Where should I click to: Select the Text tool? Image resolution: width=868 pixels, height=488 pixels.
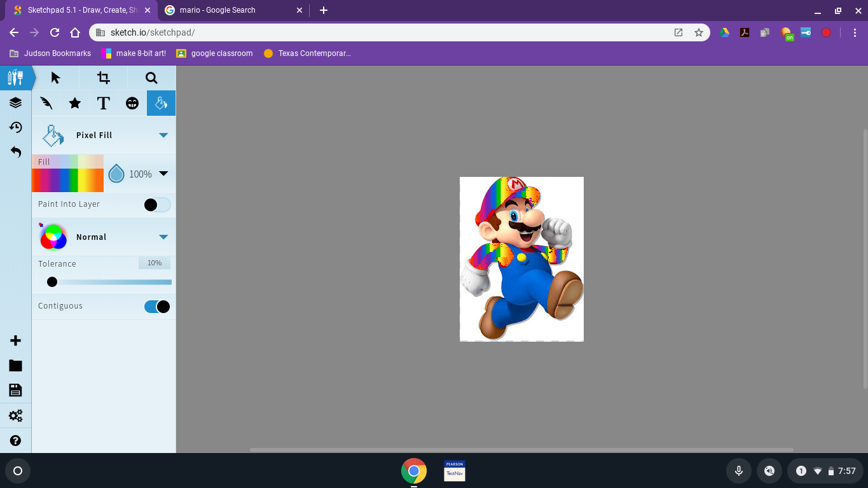(x=104, y=103)
